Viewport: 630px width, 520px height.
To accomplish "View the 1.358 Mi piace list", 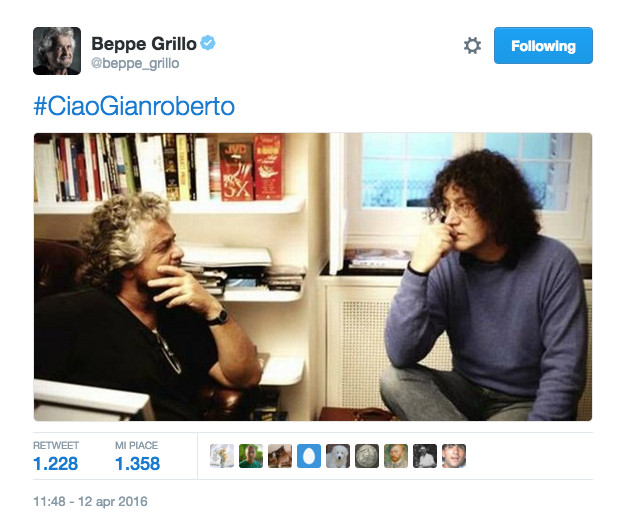I will click(137, 456).
